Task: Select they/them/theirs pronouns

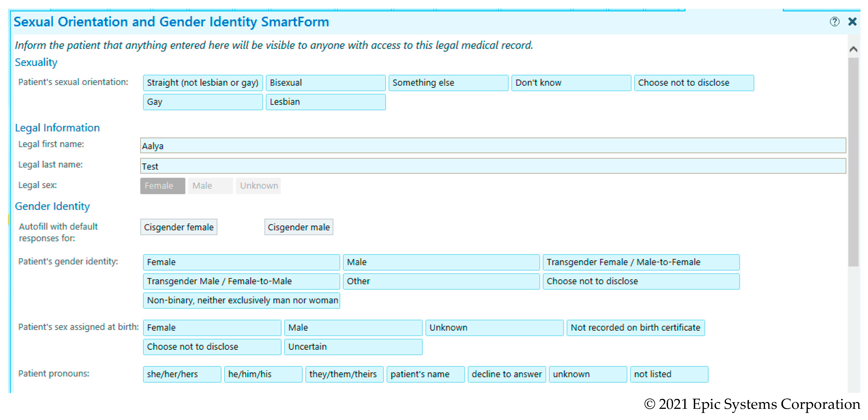Action: coord(344,374)
